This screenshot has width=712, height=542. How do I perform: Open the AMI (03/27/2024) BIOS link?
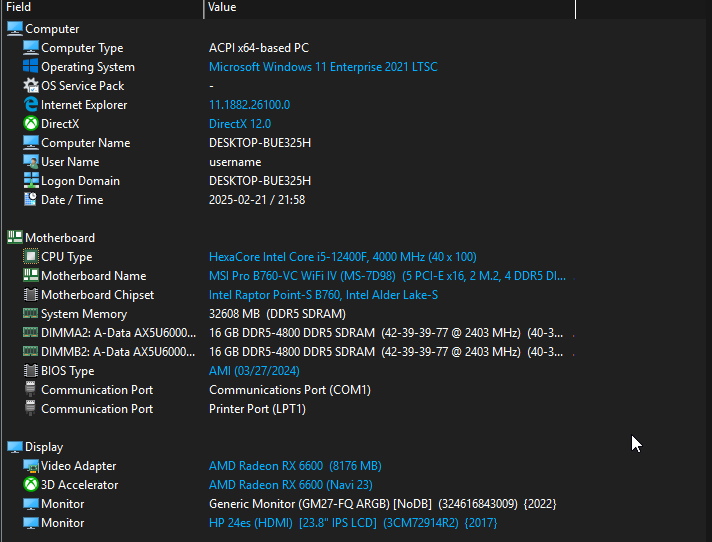pos(254,370)
